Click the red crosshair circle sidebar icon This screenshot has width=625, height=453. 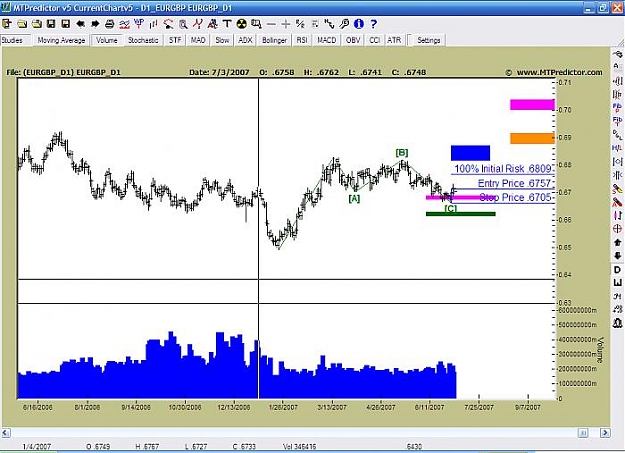[617, 229]
